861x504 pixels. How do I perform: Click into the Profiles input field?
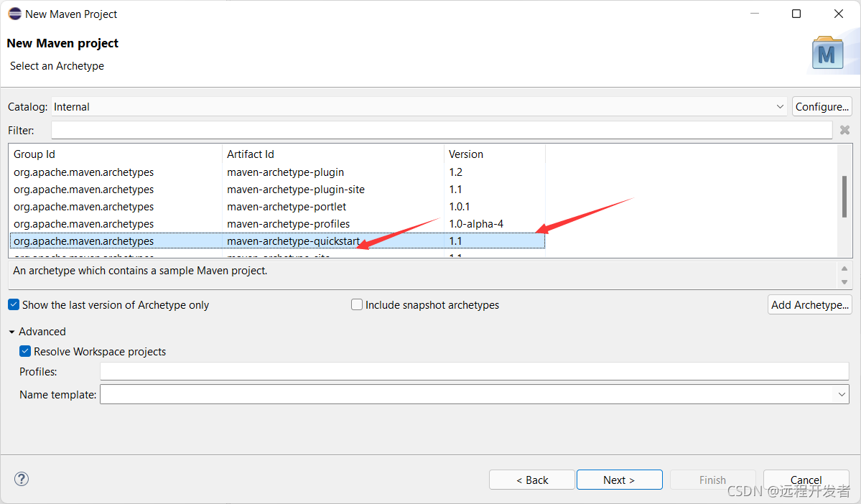pyautogui.click(x=475, y=371)
